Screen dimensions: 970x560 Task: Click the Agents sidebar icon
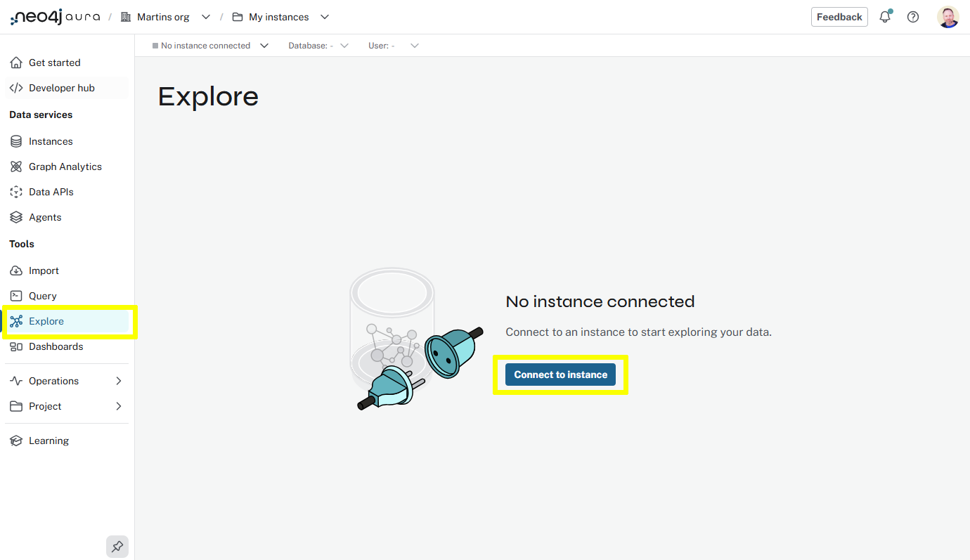(x=16, y=217)
